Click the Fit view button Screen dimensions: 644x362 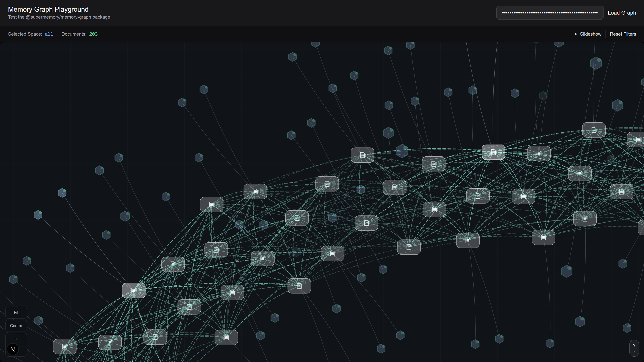click(x=16, y=312)
